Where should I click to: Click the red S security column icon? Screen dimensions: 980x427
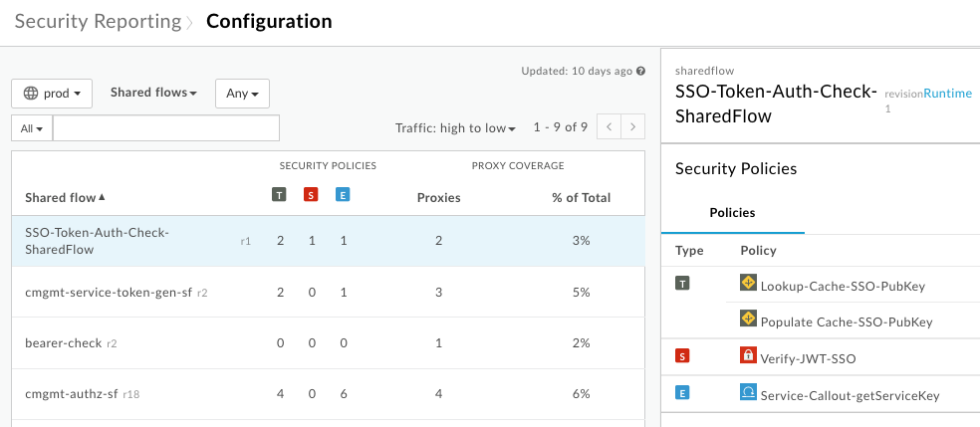(311, 194)
